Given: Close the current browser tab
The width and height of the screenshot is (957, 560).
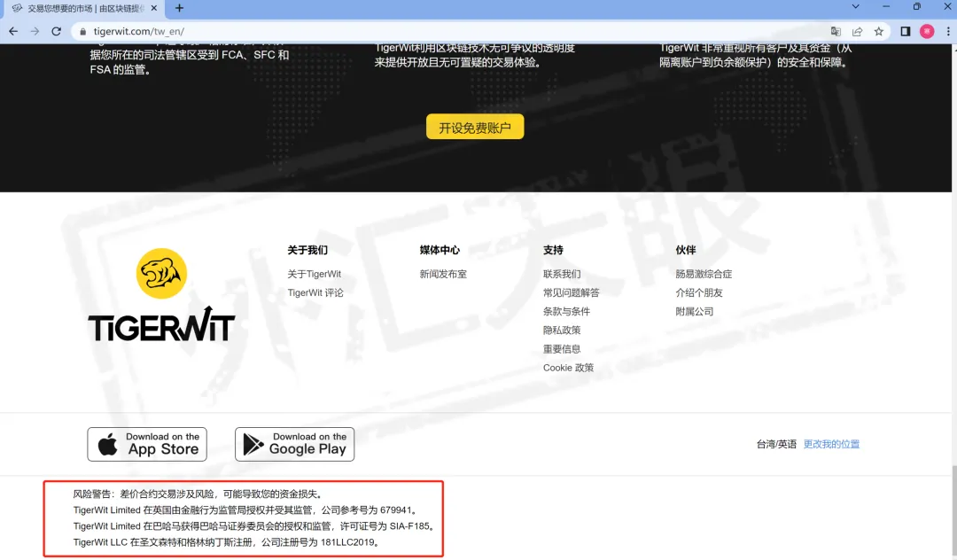Looking at the screenshot, I should click(154, 8).
